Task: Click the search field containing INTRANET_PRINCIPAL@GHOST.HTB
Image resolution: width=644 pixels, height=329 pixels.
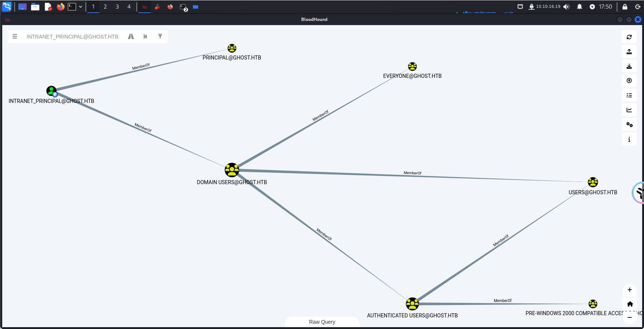Action: (72, 37)
